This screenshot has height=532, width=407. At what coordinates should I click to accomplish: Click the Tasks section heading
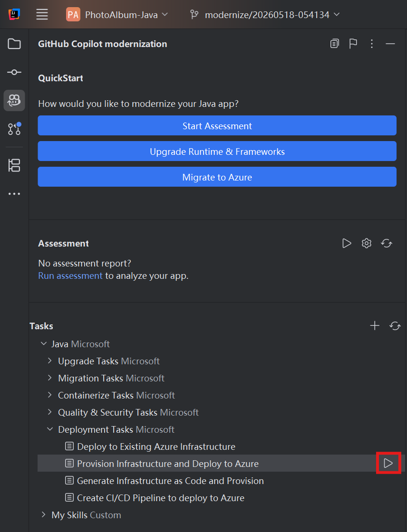(x=41, y=326)
